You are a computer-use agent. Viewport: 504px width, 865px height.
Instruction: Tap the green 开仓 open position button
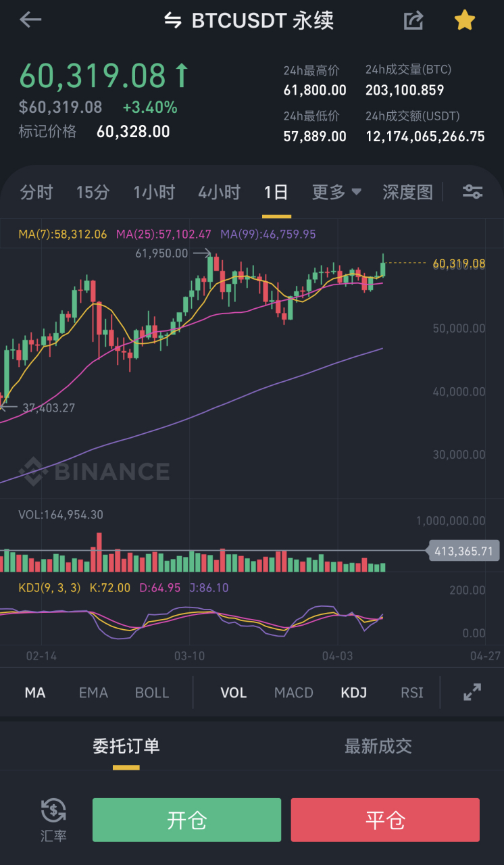186,820
